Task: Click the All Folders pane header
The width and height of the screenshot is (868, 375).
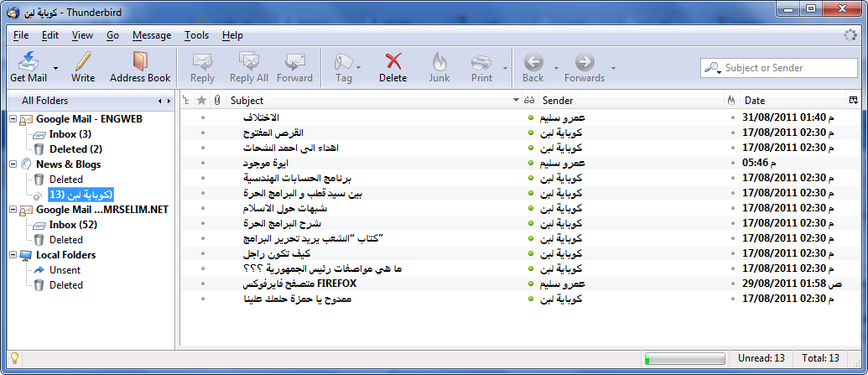Action: pos(44,101)
